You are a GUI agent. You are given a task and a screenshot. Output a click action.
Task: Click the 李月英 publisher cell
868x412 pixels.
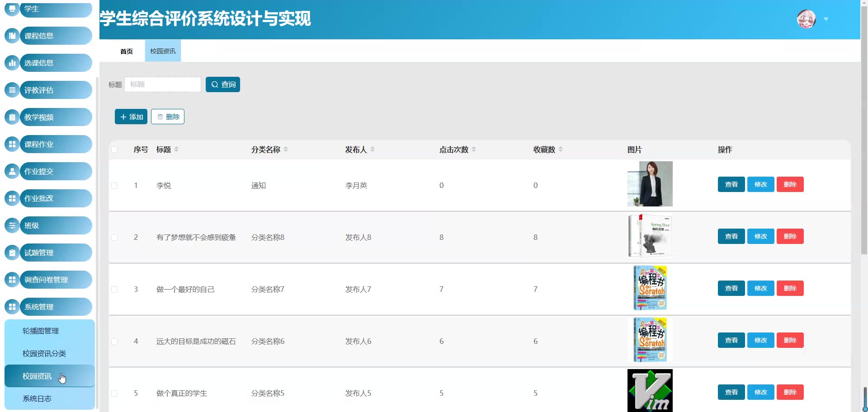(356, 185)
